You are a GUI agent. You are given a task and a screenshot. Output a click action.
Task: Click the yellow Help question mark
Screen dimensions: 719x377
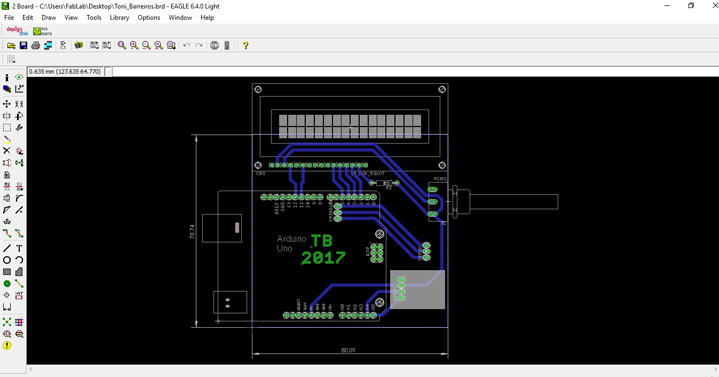click(246, 45)
